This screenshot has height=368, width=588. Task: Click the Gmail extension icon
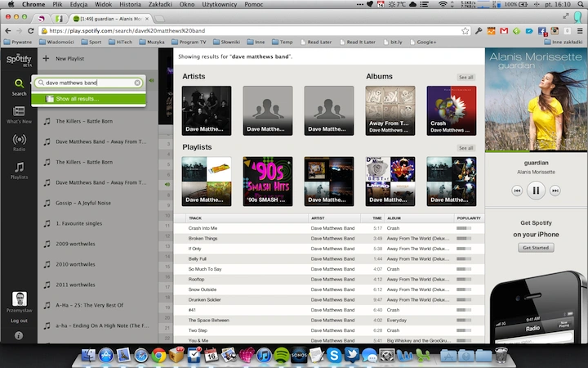[x=504, y=31]
